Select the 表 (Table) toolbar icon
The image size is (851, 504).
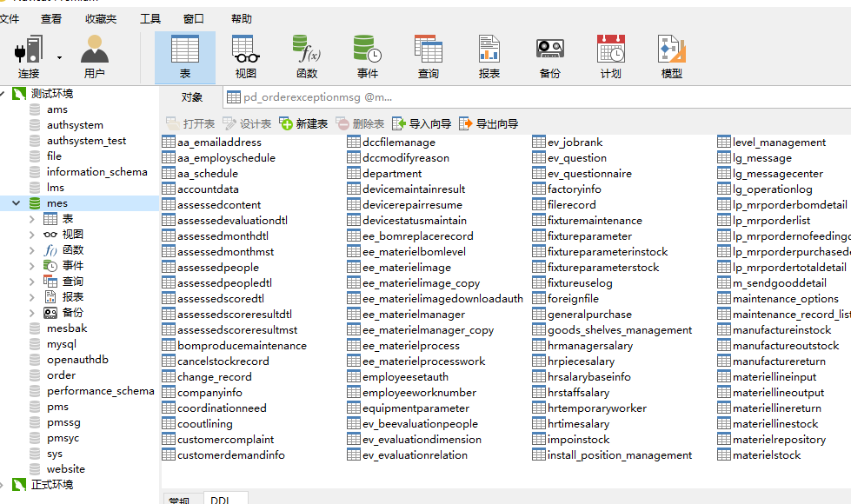(x=185, y=57)
